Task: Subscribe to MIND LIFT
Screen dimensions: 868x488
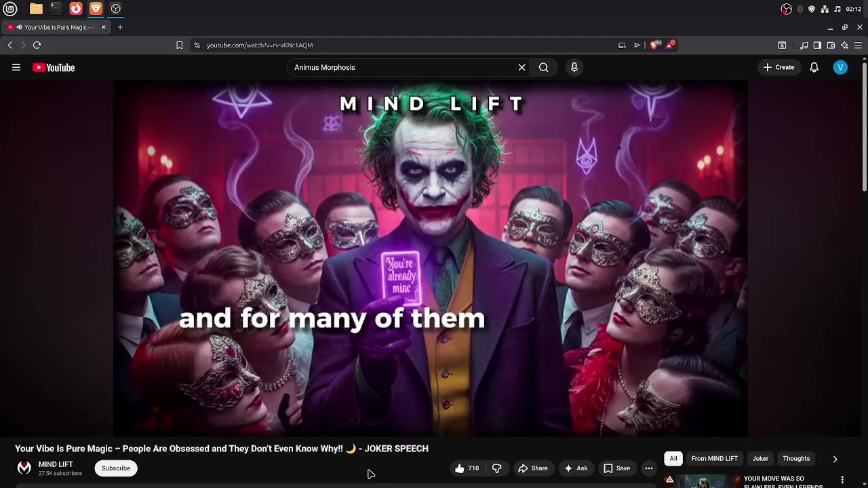Action: tap(116, 468)
